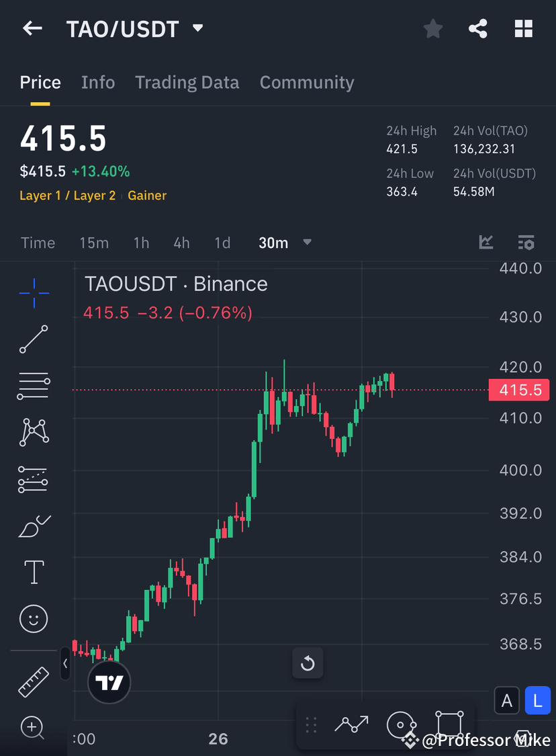Open the XABCD pattern tool

(34, 432)
